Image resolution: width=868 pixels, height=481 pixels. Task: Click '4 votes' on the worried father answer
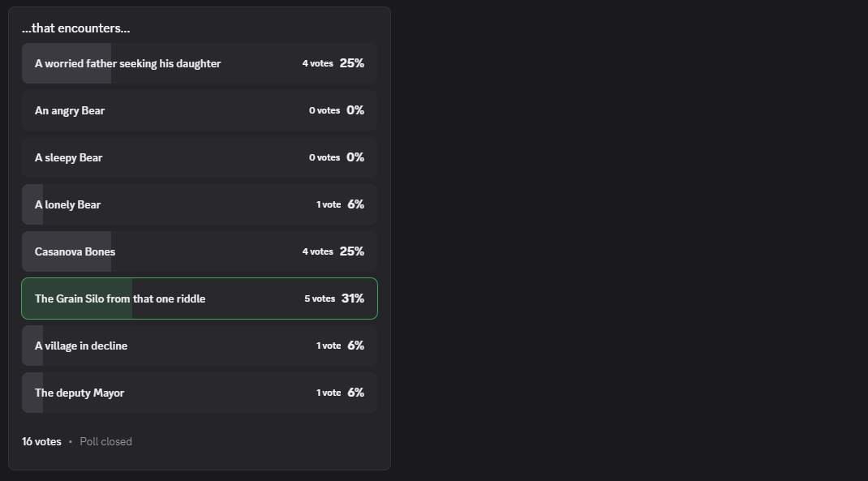point(317,63)
